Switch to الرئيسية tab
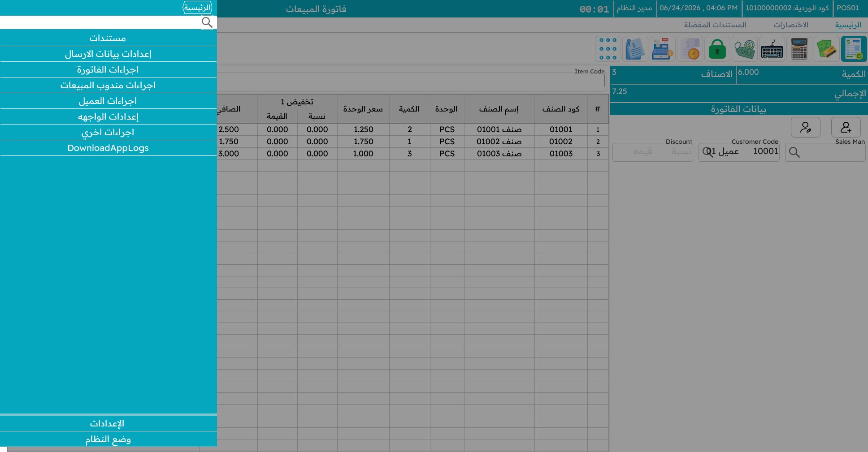The height and width of the screenshot is (452, 868). click(848, 25)
